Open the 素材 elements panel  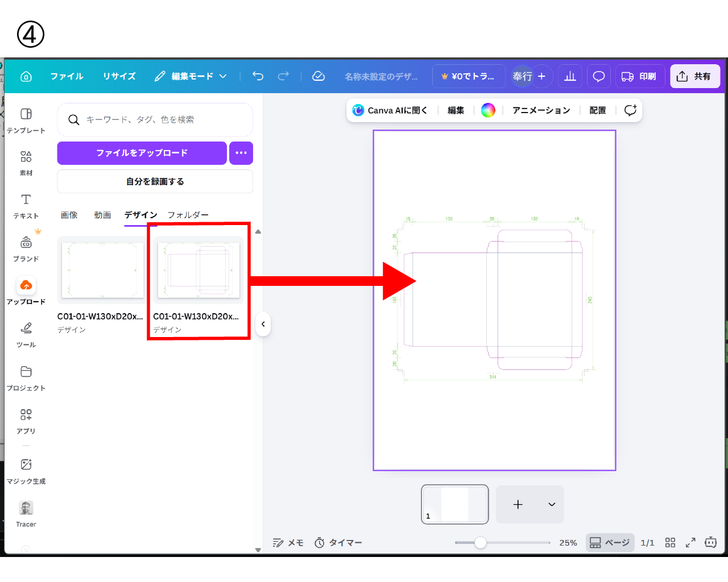coord(26,163)
